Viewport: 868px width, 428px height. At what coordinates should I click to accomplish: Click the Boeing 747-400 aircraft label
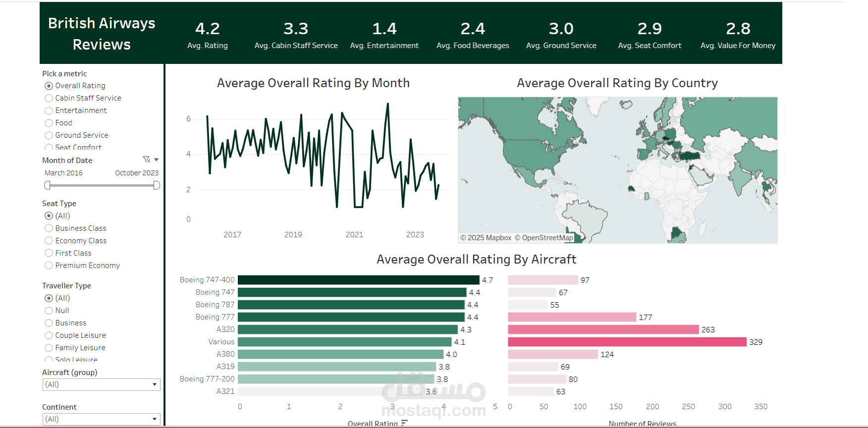pyautogui.click(x=207, y=280)
